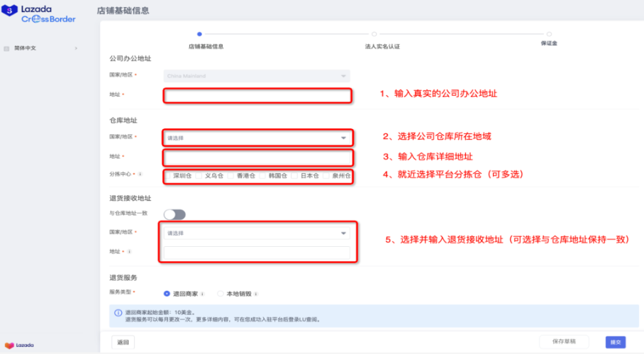Screen dimensions: 644x354
Task: Click the warehouse 地址 input field
Action: [257, 157]
